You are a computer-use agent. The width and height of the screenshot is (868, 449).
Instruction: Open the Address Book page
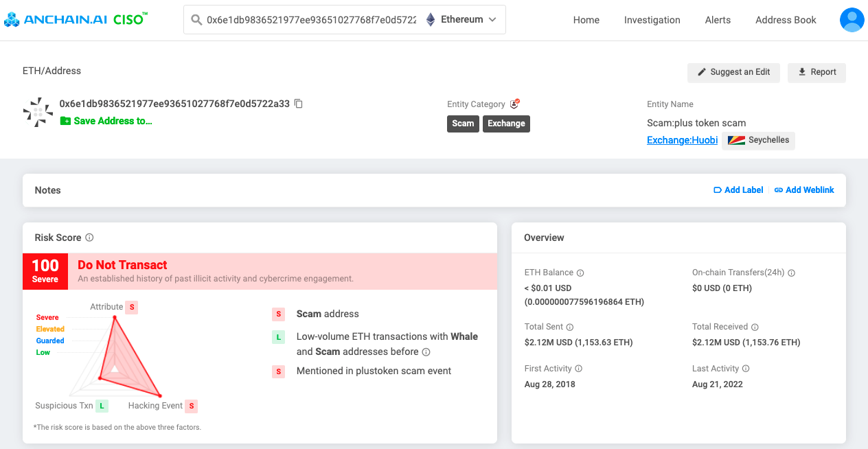(x=785, y=20)
